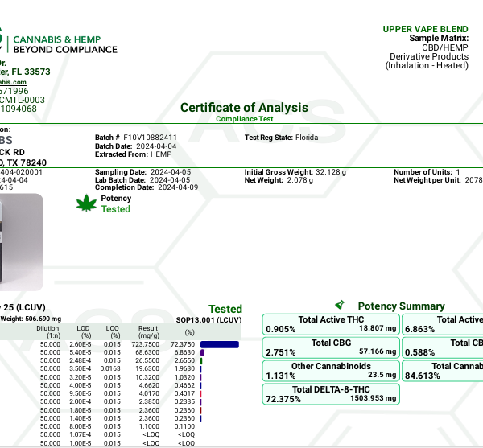
Task: Click the long blue bar for 72.3750
Action: pos(220,344)
